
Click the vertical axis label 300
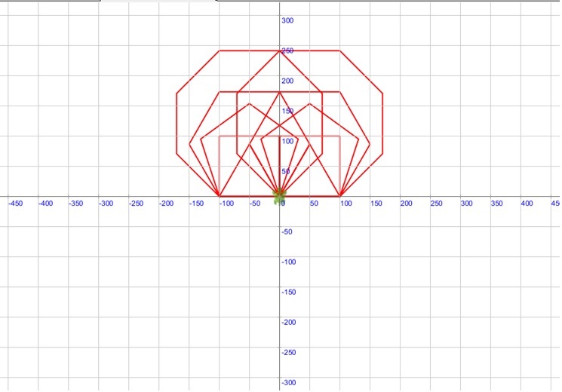[287, 20]
